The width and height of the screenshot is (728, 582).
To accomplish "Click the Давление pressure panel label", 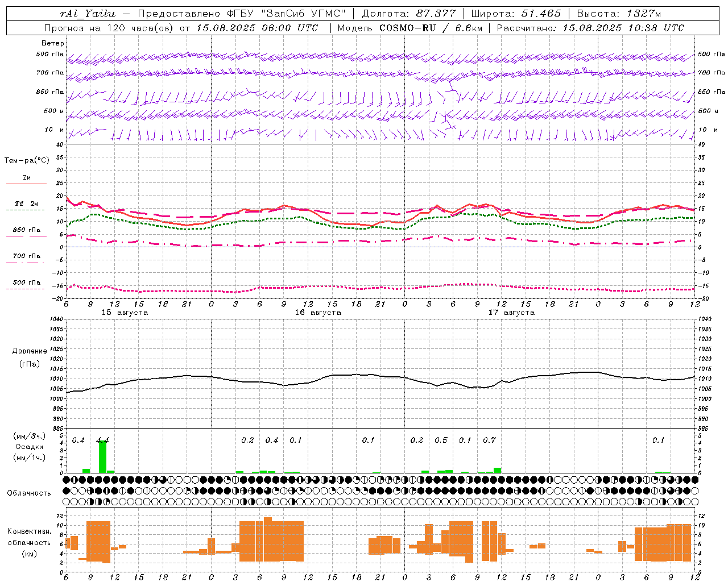I will 30,351.
